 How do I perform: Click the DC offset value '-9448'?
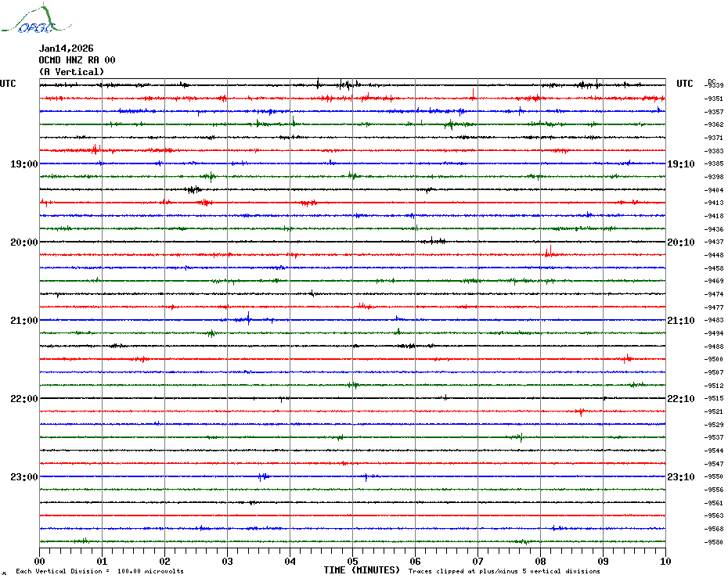714,255
